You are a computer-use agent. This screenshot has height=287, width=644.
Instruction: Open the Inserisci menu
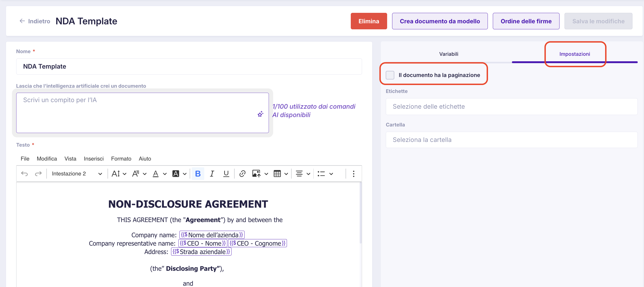point(94,159)
